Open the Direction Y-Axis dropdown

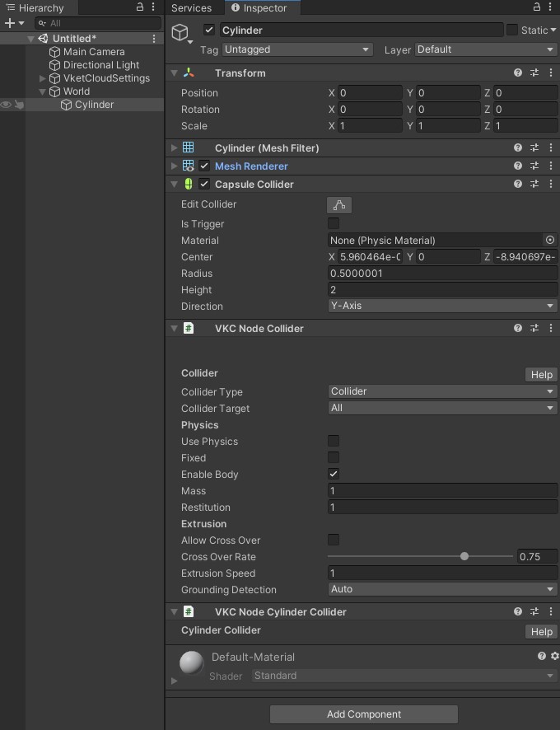(x=442, y=307)
